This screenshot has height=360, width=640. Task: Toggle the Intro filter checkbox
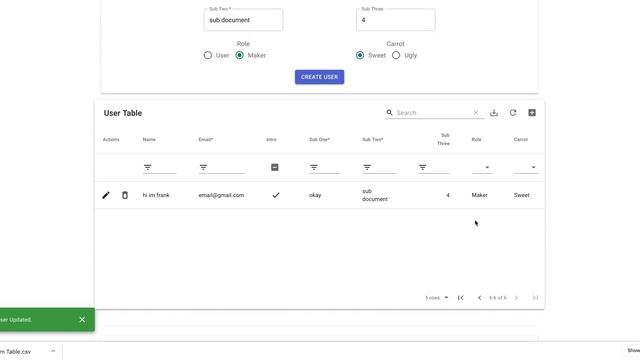275,167
